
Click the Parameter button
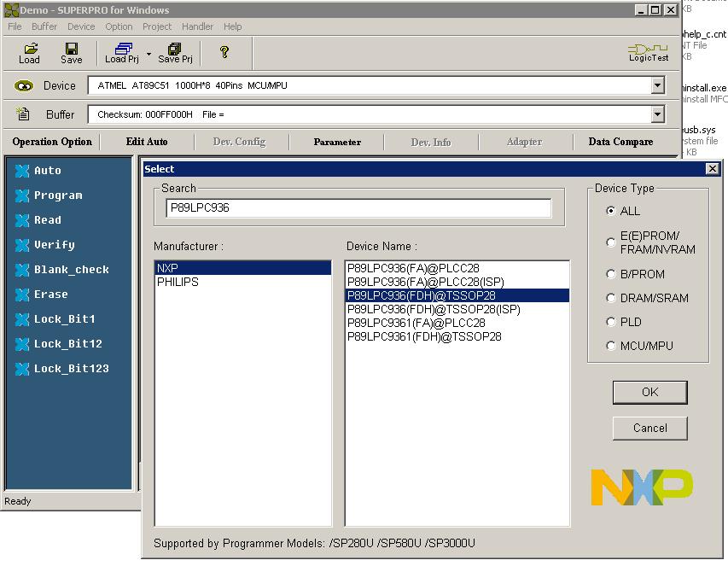tap(337, 142)
